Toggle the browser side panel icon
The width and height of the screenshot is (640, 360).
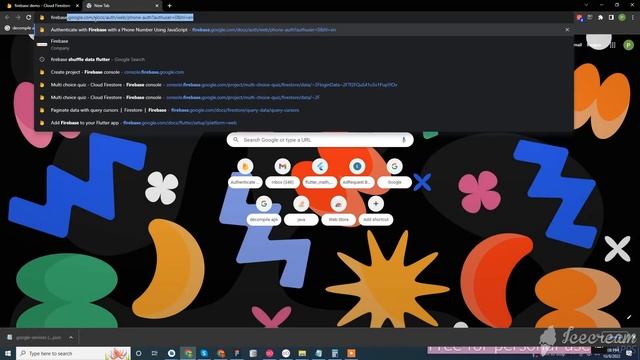tap(611, 18)
